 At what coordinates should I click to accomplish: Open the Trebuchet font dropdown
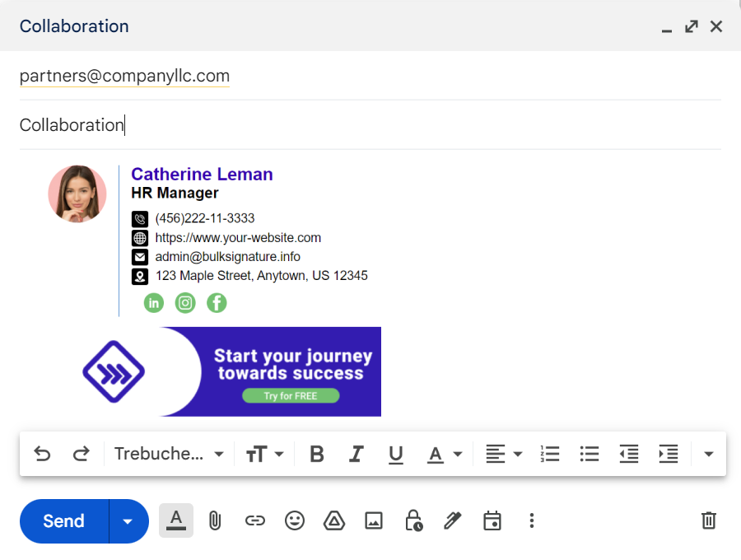click(169, 454)
